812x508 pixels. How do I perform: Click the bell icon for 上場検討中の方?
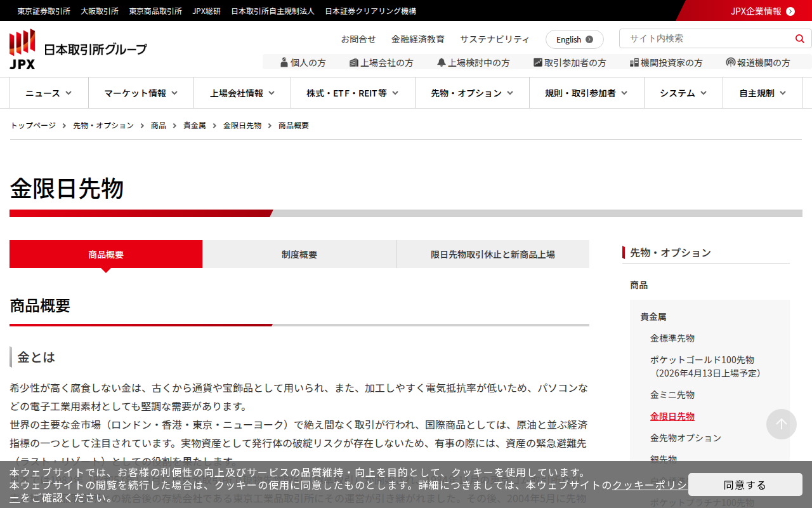tap(442, 63)
